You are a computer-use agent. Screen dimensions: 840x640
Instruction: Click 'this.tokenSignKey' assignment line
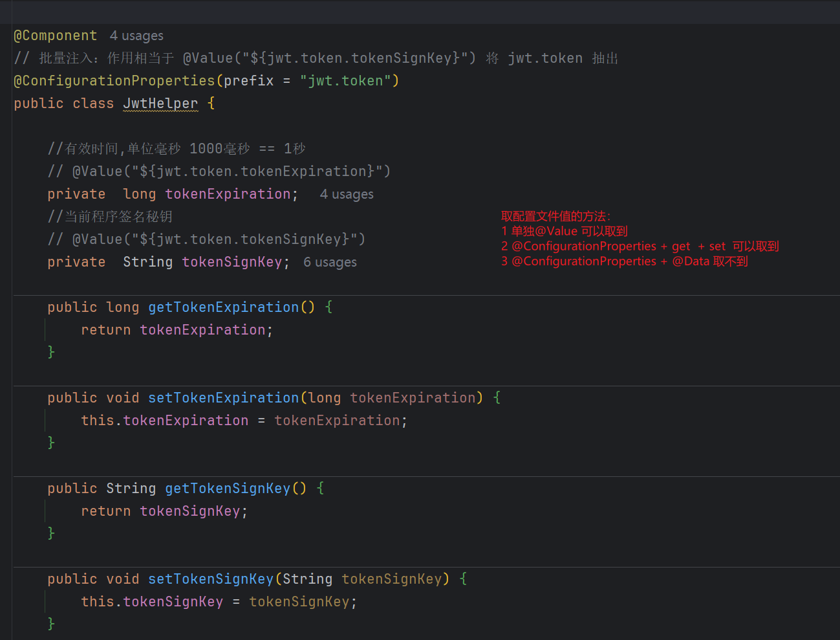[x=219, y=602]
